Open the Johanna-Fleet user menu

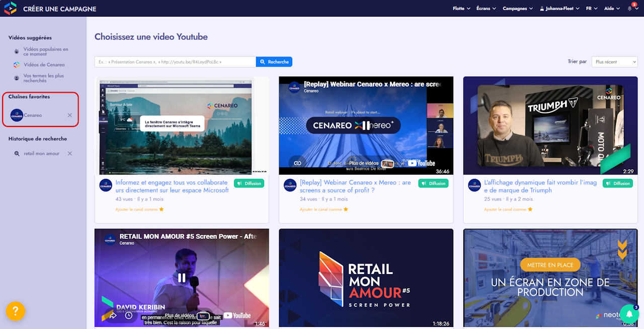tap(559, 9)
